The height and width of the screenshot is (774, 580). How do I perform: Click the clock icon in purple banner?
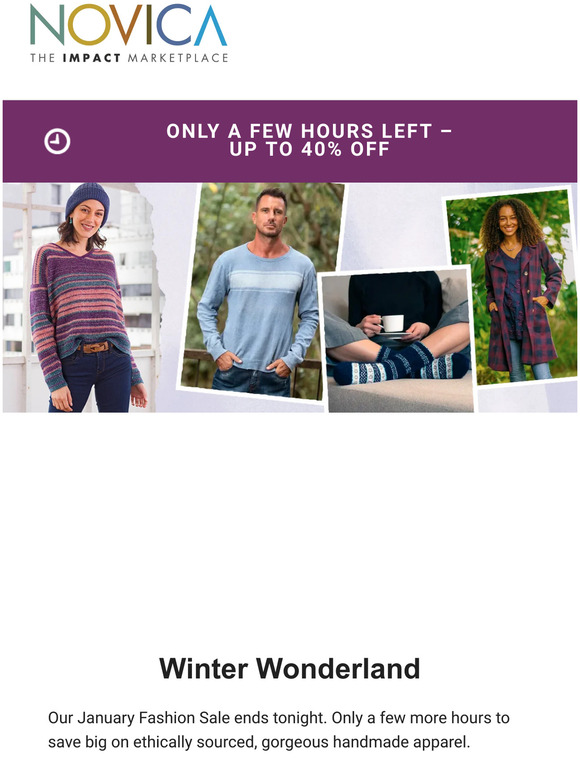click(57, 141)
